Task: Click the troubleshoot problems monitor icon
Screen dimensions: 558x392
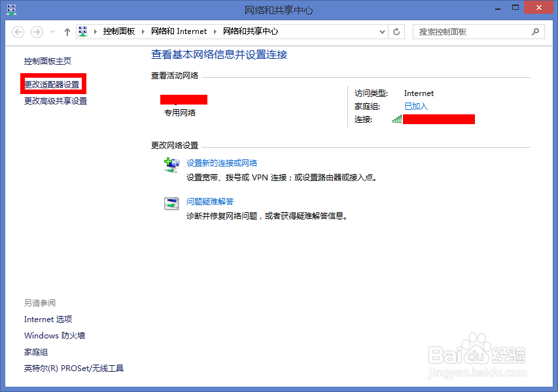Action: [x=171, y=203]
